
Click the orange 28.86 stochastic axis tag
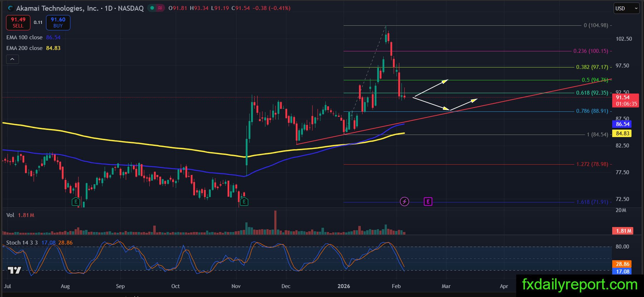pos(622,264)
